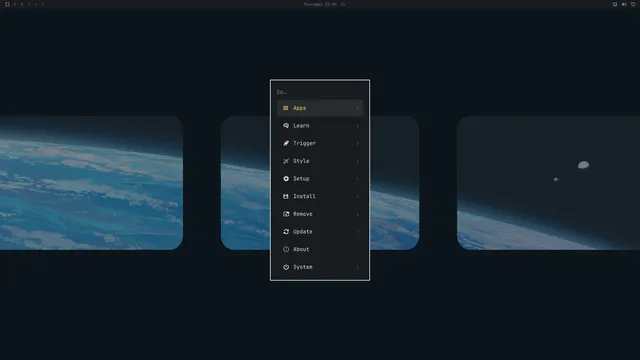Expand the Apps submenu chevron
The width and height of the screenshot is (640, 360).
(358, 108)
